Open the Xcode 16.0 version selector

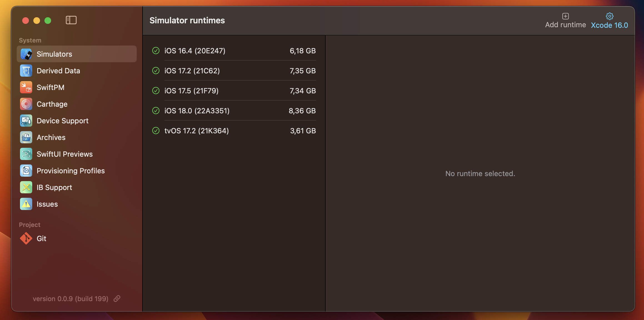click(609, 21)
